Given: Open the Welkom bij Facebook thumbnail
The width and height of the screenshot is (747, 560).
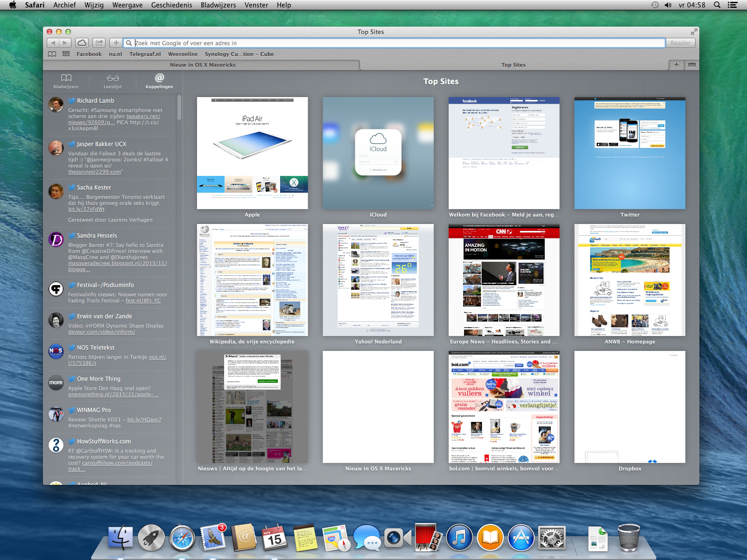Looking at the screenshot, I should pyautogui.click(x=504, y=153).
